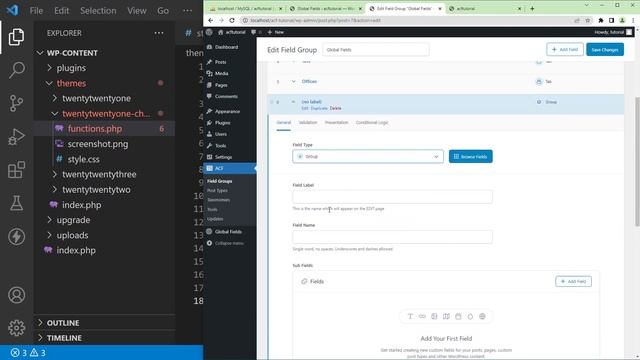Open the Go menu

(x=163, y=11)
